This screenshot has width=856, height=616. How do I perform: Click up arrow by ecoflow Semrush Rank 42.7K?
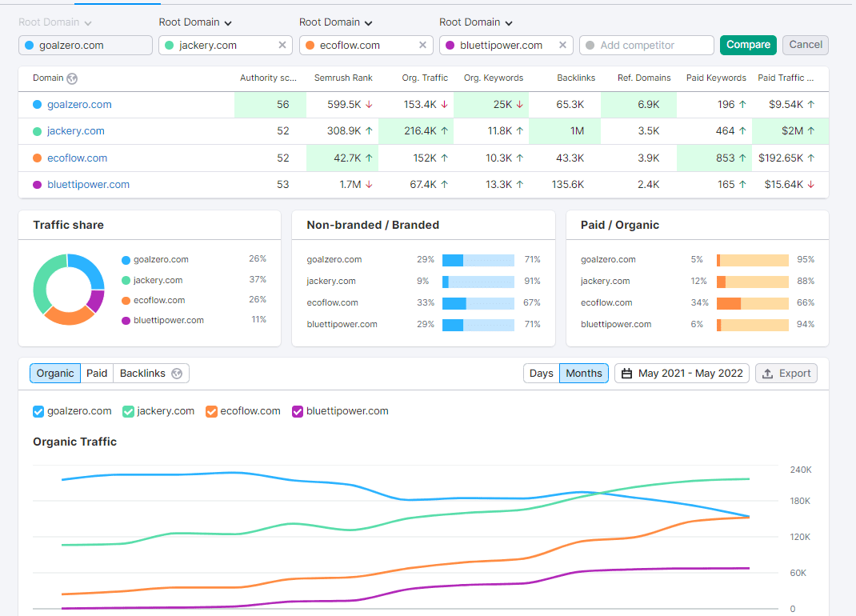pyautogui.click(x=369, y=158)
